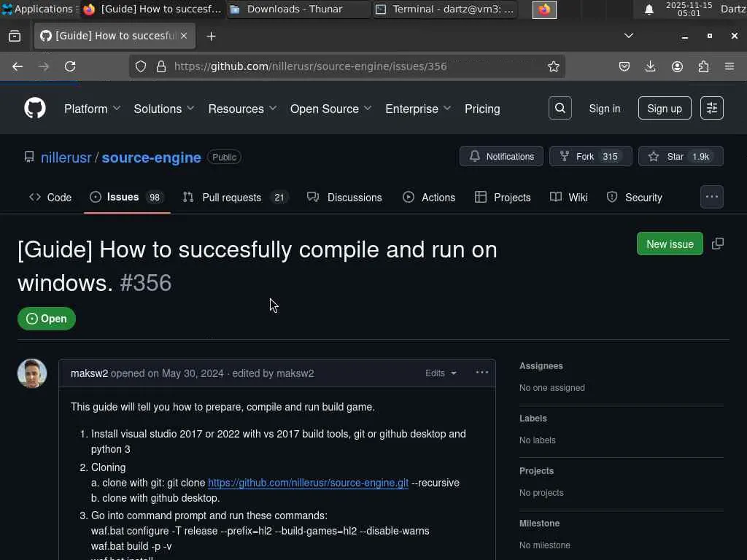Image resolution: width=747 pixels, height=560 pixels.
Task: Expand Enterprise dropdown menu
Action: click(418, 109)
